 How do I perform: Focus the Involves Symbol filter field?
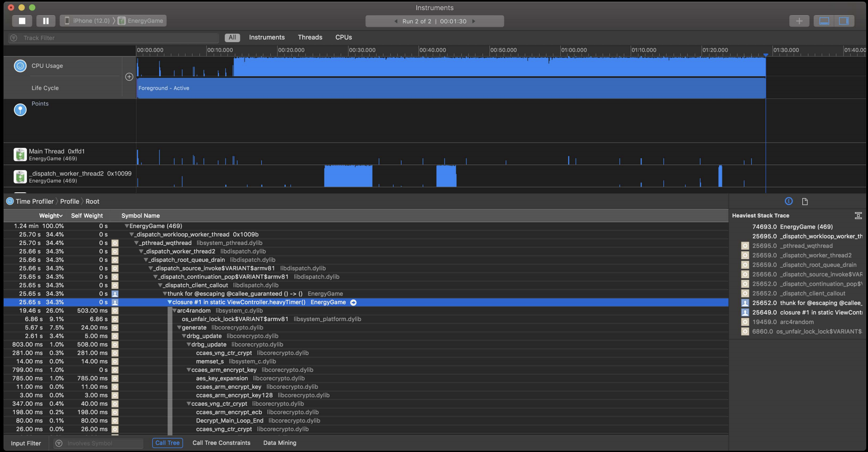click(99, 443)
